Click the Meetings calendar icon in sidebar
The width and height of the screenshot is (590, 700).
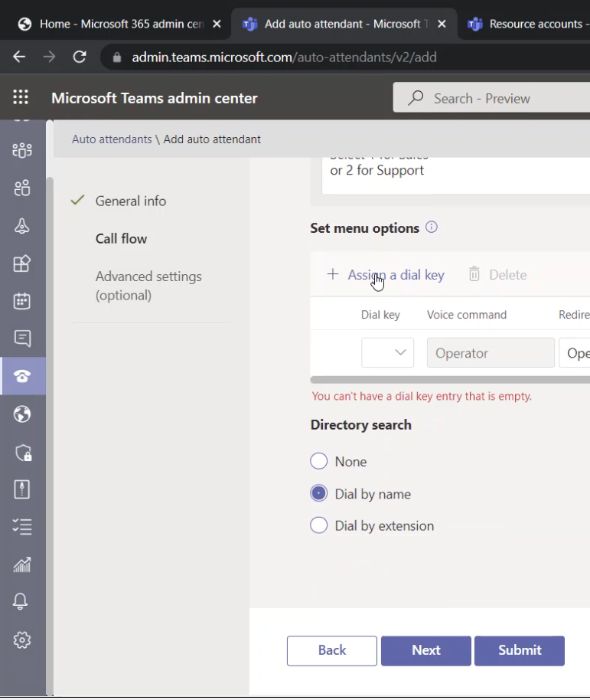pyautogui.click(x=22, y=300)
